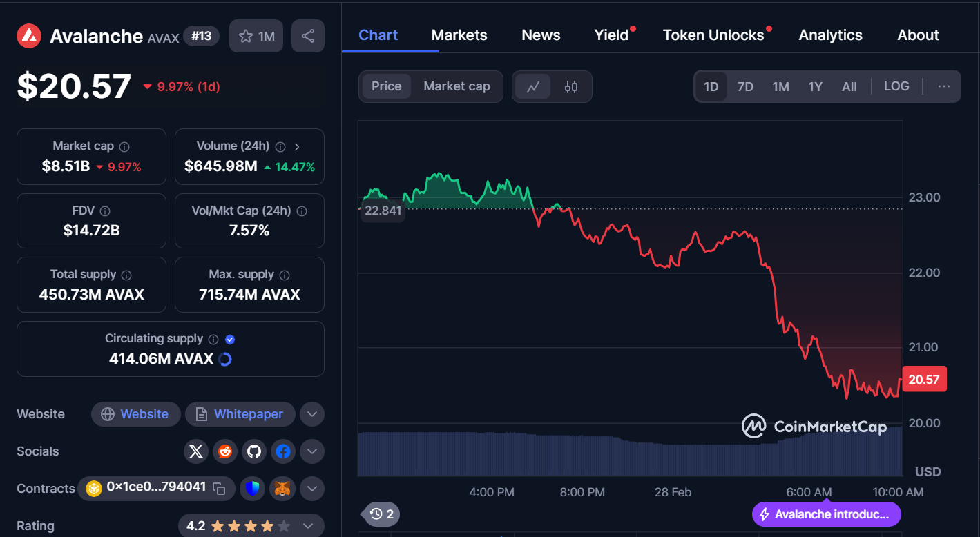Open the Token Unlocks tab
The height and width of the screenshot is (537, 980).
point(713,35)
